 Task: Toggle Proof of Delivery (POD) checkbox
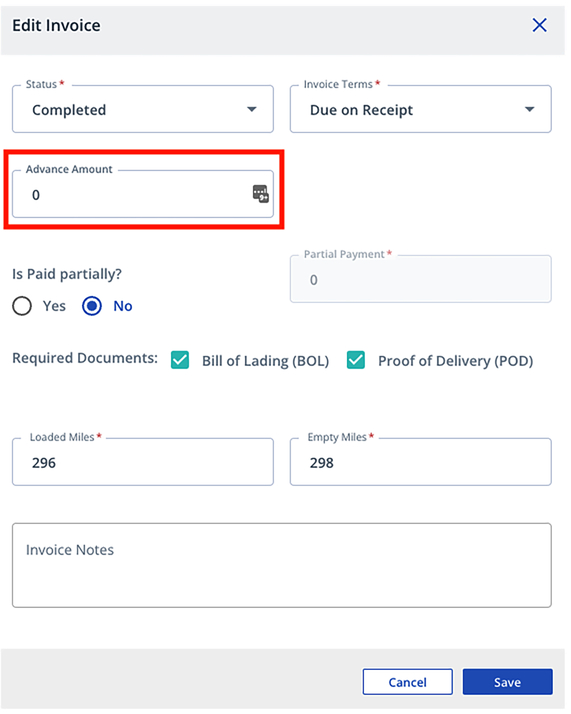point(356,360)
